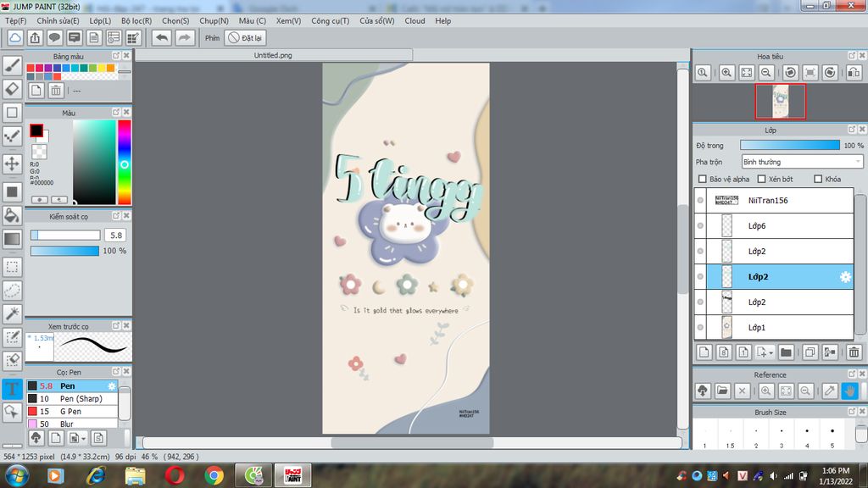Click the Độ trong opacity slider
This screenshot has height=488, width=868.
[789, 145]
